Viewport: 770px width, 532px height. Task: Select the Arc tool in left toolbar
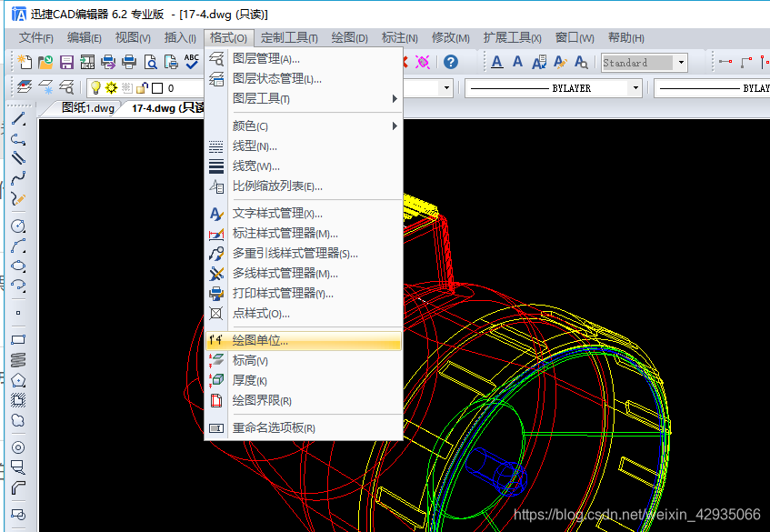(x=18, y=246)
